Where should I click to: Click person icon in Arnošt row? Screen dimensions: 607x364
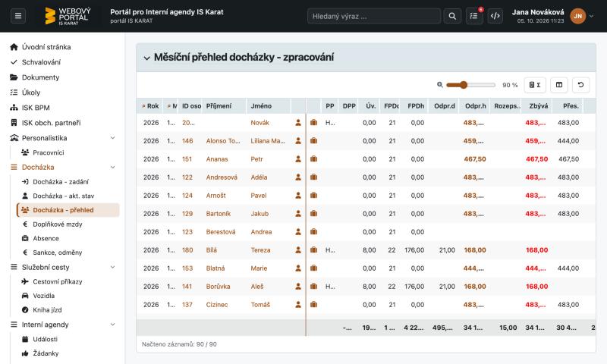298,195
